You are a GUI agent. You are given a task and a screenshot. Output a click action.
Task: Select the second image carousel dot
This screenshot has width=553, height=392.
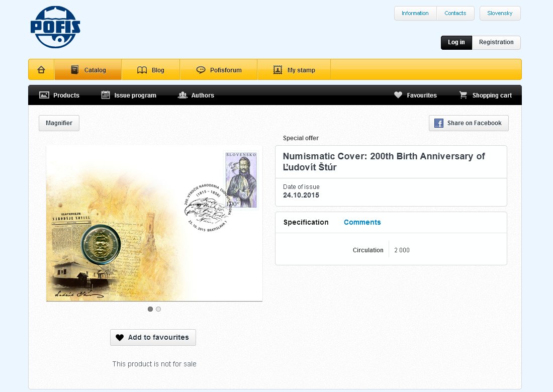pos(158,309)
